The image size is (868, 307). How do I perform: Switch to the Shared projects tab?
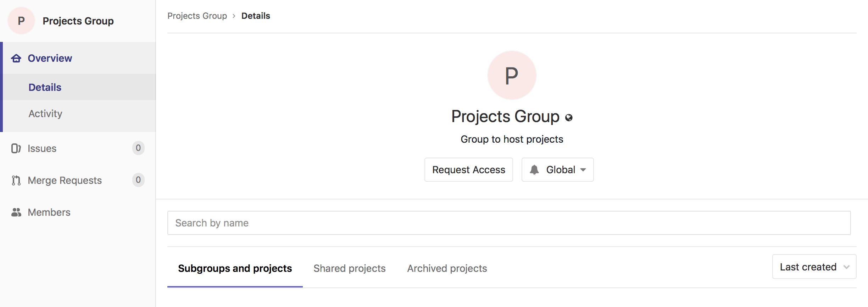tap(349, 268)
